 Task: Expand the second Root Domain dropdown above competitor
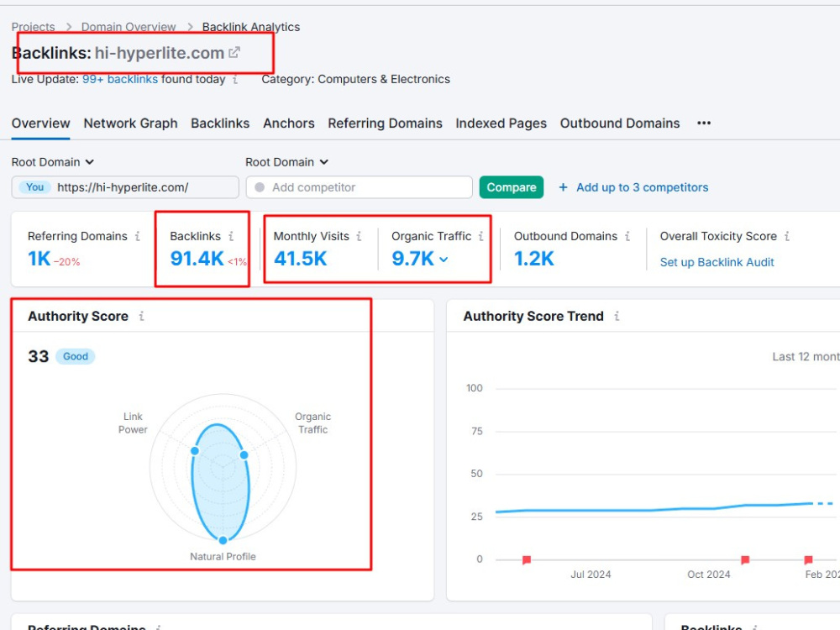[286, 162]
